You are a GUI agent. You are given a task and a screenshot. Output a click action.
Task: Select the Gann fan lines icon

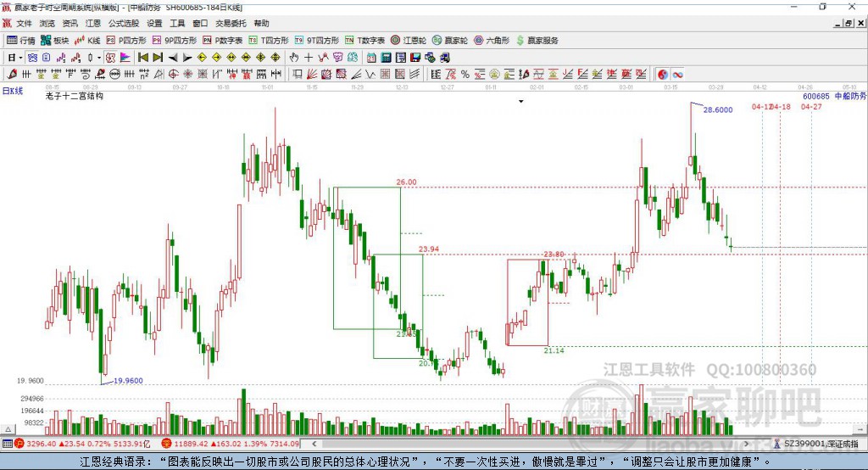(x=310, y=74)
